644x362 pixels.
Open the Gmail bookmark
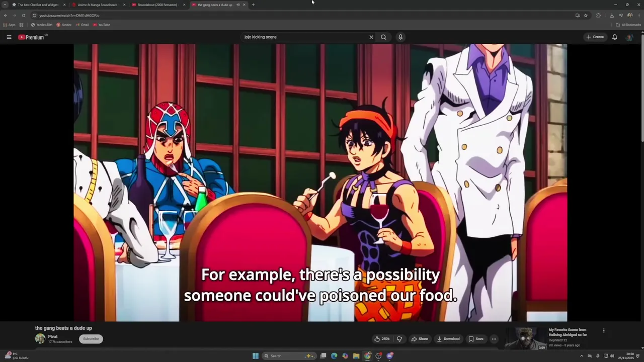82,25
